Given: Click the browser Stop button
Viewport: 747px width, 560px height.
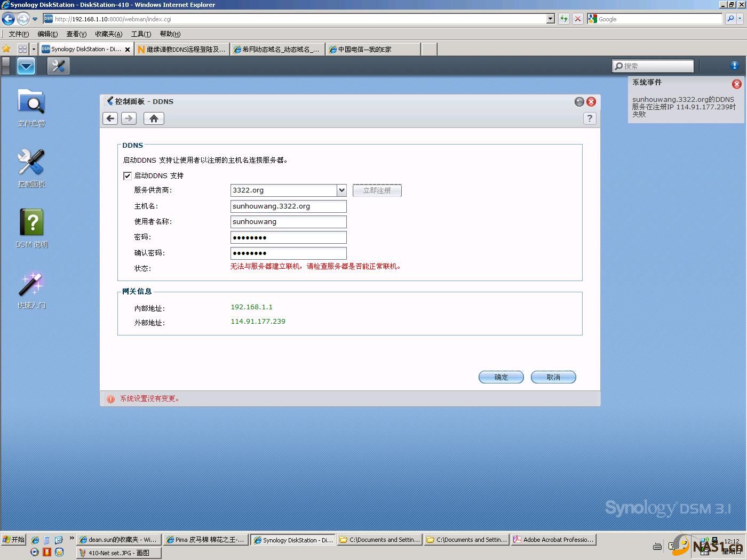Looking at the screenshot, I should click(x=577, y=19).
